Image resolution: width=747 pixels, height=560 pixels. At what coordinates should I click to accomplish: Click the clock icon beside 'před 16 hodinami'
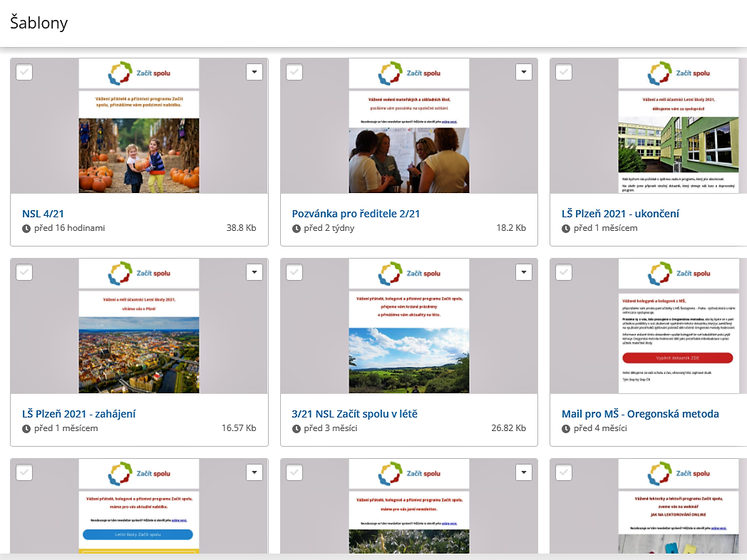[x=26, y=229]
